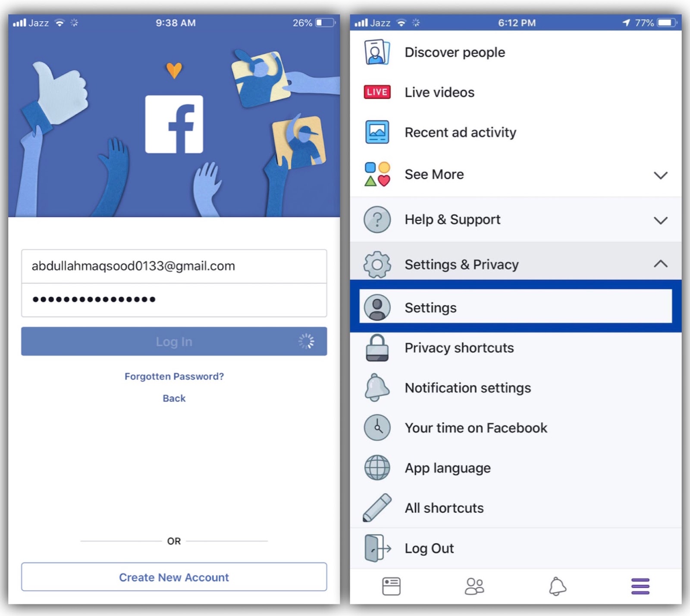Open Notifications bell tab in bottom bar

coord(557,586)
